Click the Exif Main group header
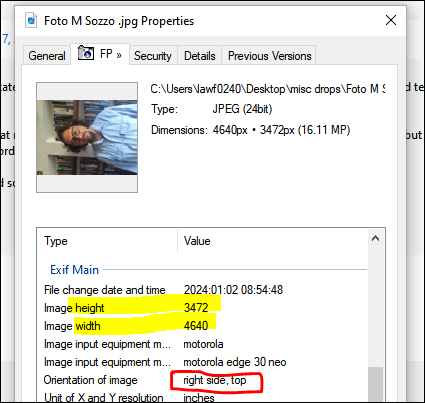The width and height of the screenshot is (425, 403). click(x=74, y=270)
